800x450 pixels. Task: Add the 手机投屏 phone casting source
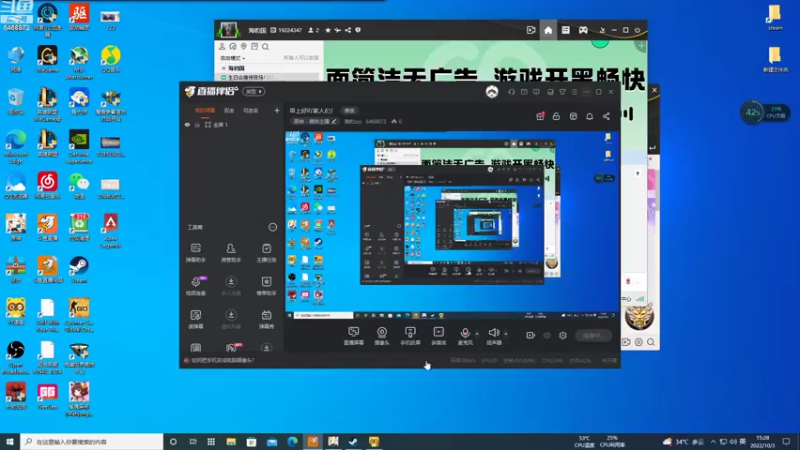[410, 336]
